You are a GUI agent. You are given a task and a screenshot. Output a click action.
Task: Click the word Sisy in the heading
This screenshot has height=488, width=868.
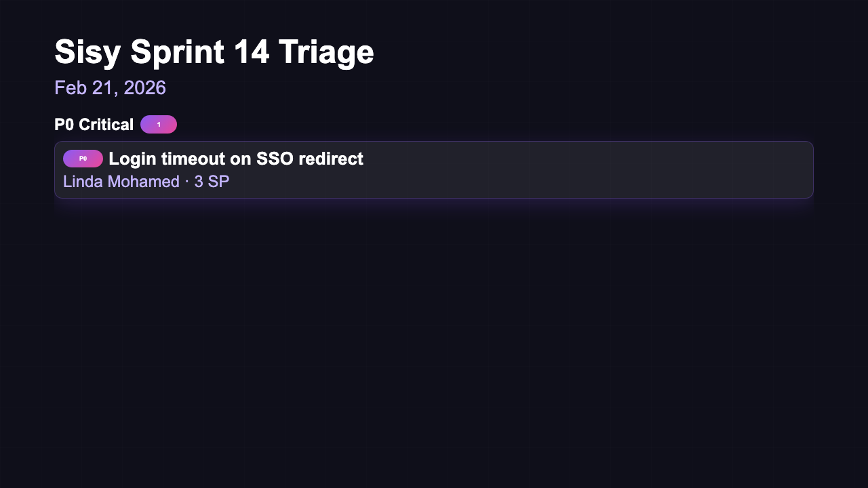tap(87, 52)
